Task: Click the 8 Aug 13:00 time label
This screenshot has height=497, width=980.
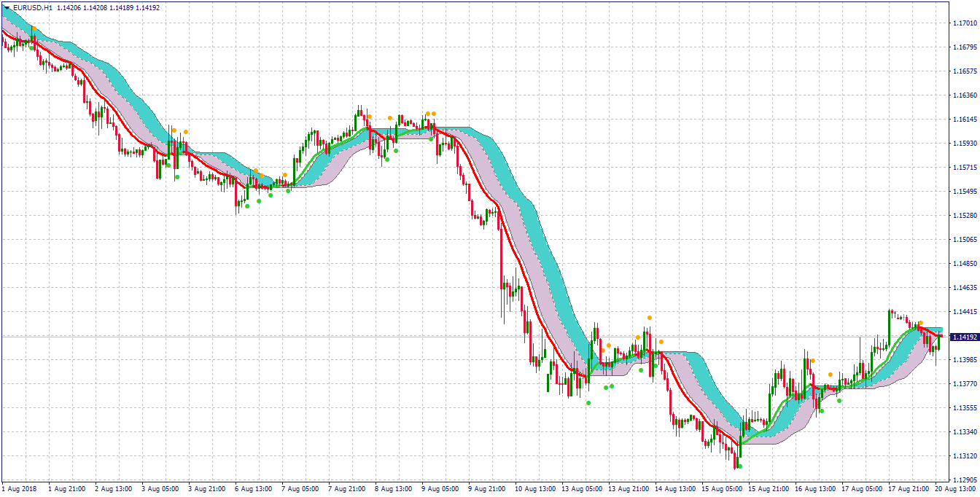Action: 393,489
